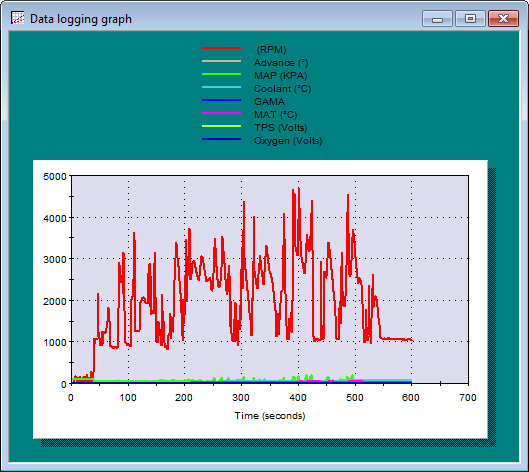Click the green MAP legend line
Screen dimensions: 529x472
click(x=221, y=74)
